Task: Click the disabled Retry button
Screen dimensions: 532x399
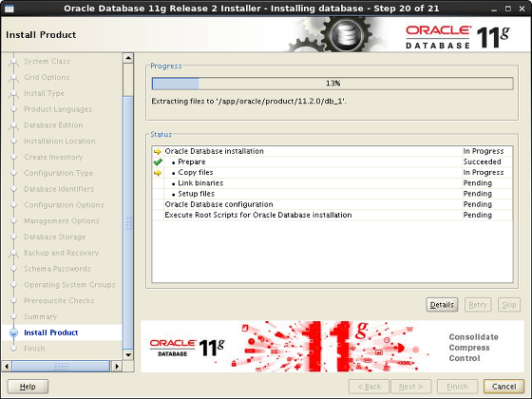Action: click(x=477, y=305)
